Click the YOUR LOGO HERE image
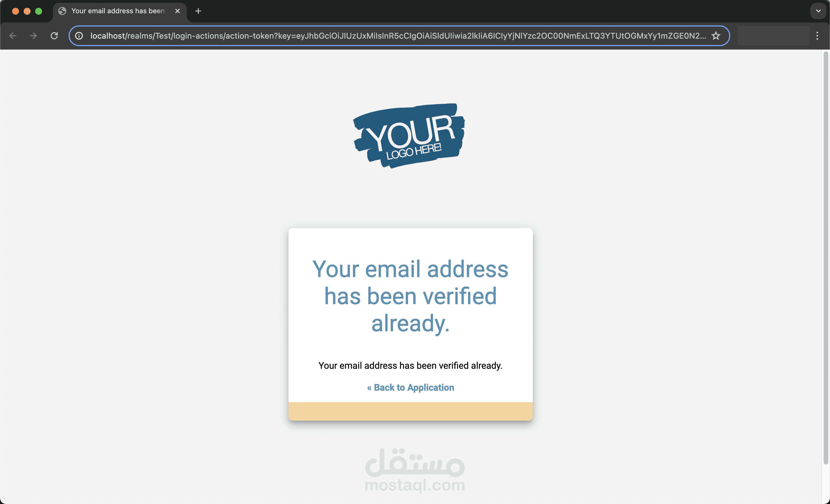Screen dimensions: 830x504 [409, 136]
